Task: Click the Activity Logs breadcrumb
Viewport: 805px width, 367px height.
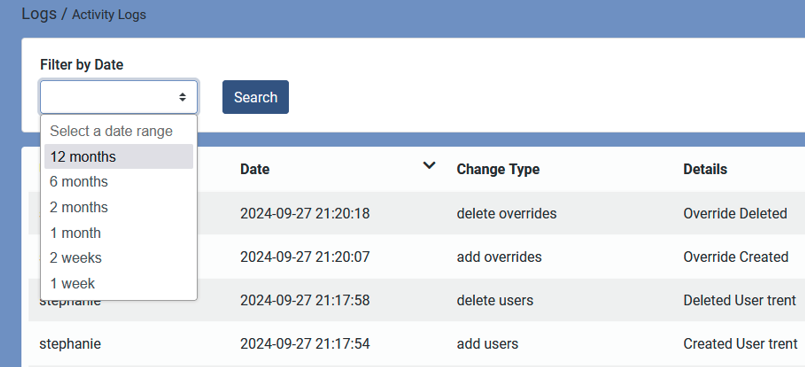Action: point(109,15)
